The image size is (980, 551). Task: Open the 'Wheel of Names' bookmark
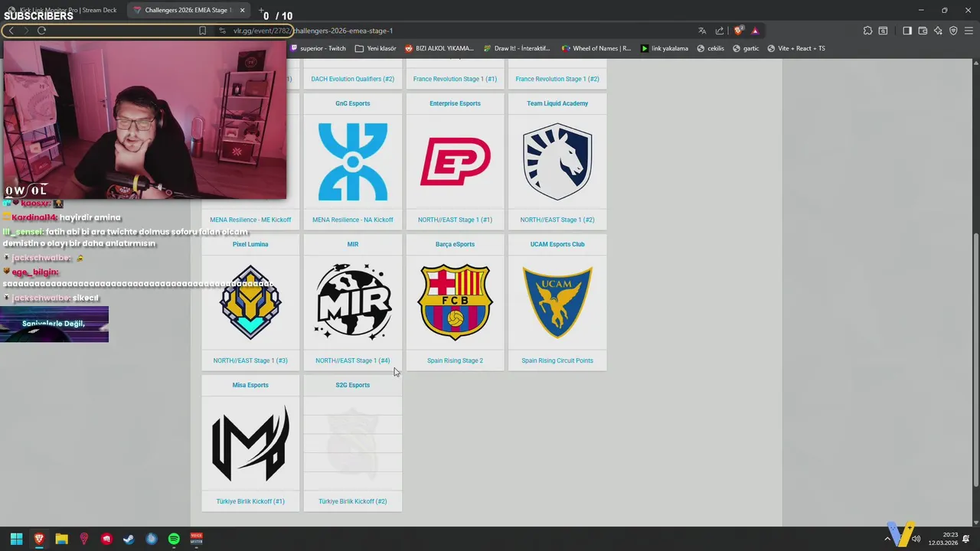click(596, 48)
